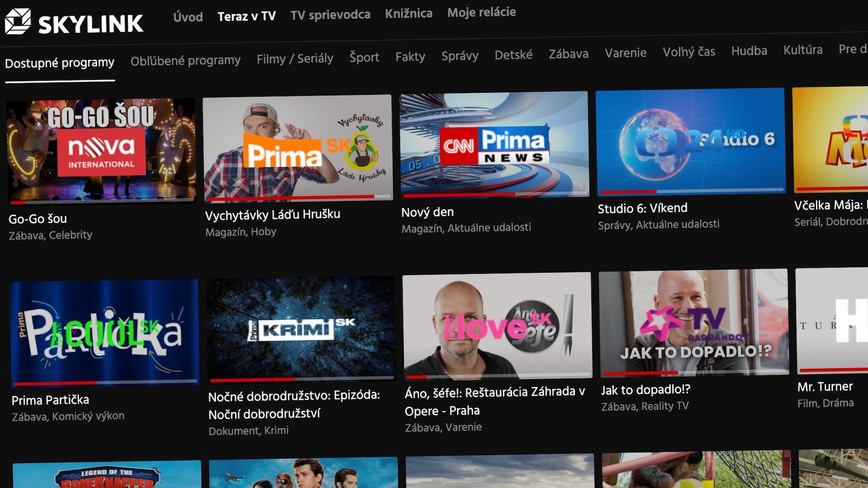Click the Vychytávky Láďu Hrušku title link
Screen dimensions: 868x488
click(273, 215)
